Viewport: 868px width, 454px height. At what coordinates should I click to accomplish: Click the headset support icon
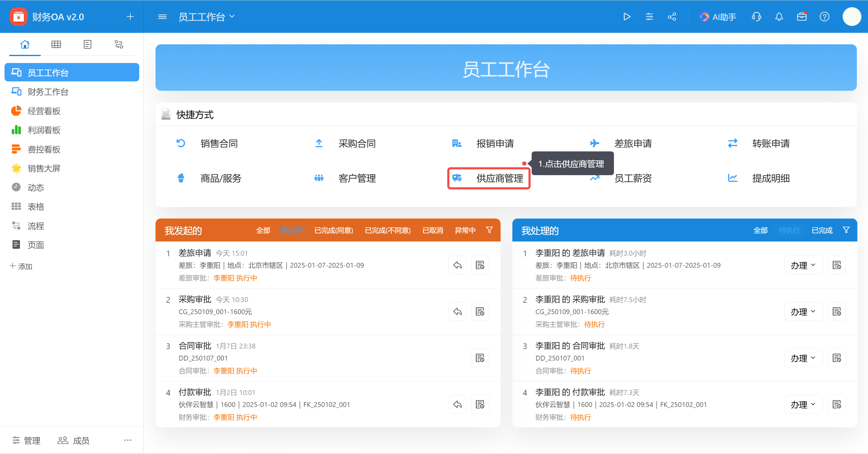click(756, 17)
